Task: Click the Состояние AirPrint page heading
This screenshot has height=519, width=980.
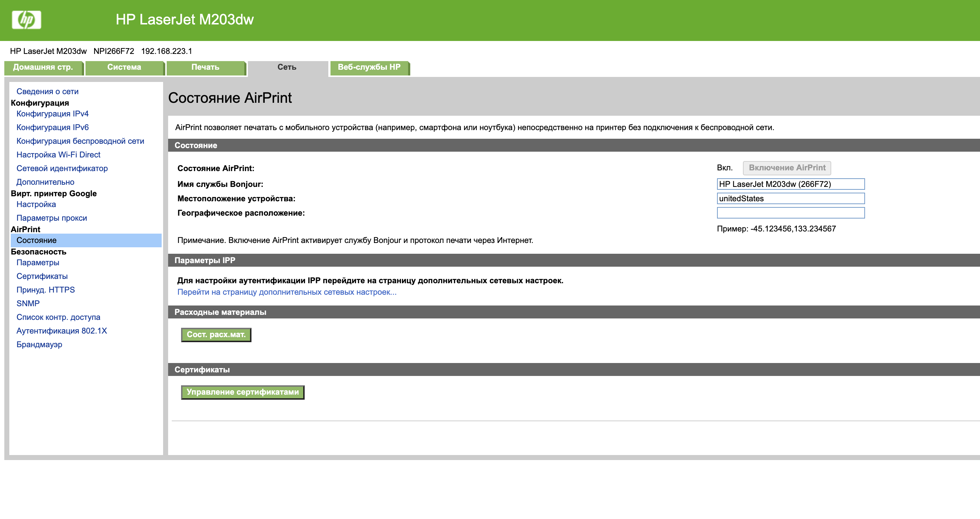Action: coord(230,98)
